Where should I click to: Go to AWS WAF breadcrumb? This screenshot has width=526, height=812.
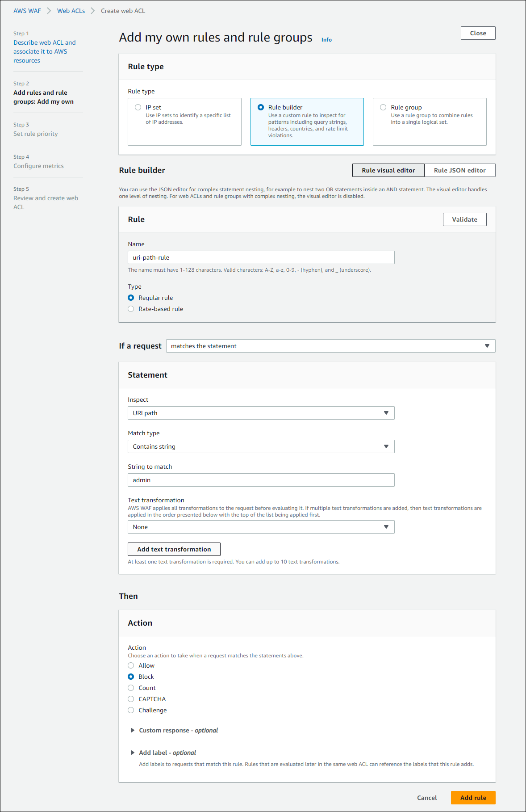coord(27,11)
